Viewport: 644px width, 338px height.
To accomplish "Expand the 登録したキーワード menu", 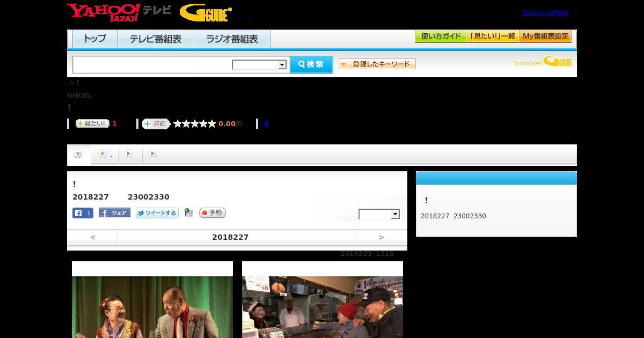I will pyautogui.click(x=377, y=64).
